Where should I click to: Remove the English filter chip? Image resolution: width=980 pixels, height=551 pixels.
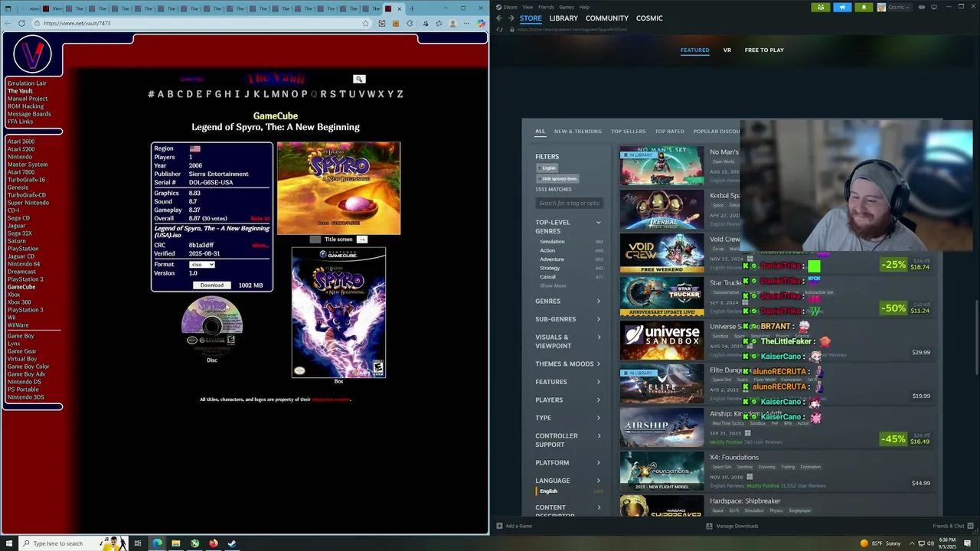547,168
